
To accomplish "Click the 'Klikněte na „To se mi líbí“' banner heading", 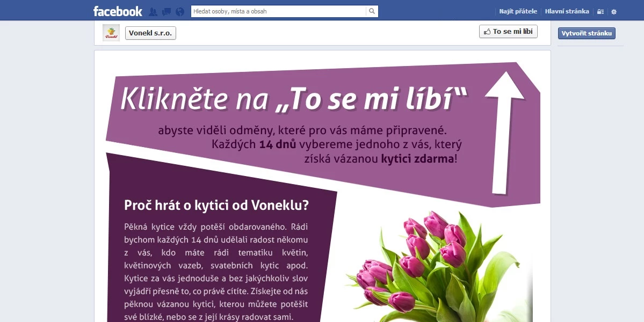I will point(294,99).
